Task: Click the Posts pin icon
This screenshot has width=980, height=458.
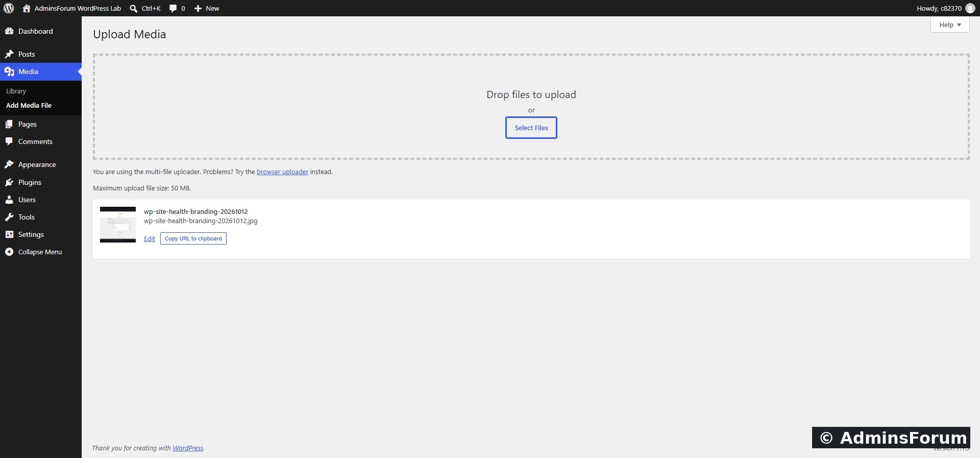Action: click(9, 54)
